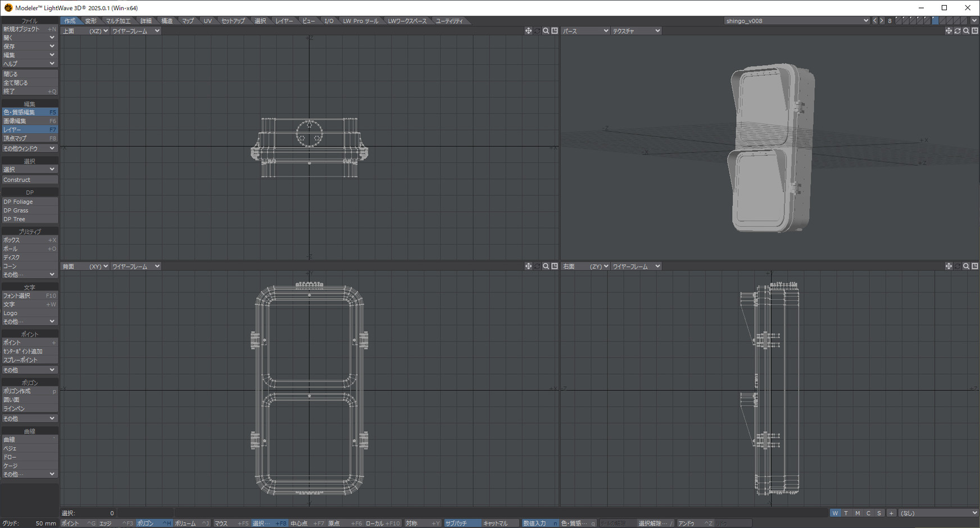Image resolution: width=980 pixels, height=528 pixels.
Task: Click the DP Foliage button
Action: click(29, 202)
